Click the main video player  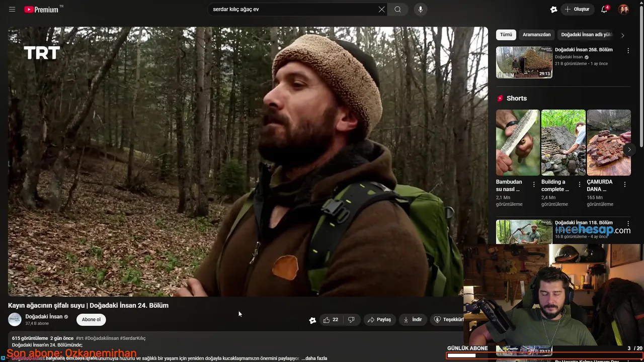(x=248, y=161)
